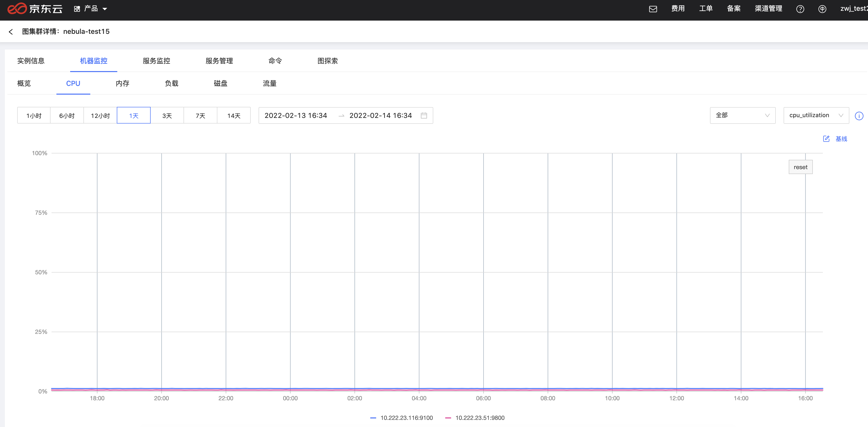
Task: Open the mail messages icon
Action: (653, 9)
